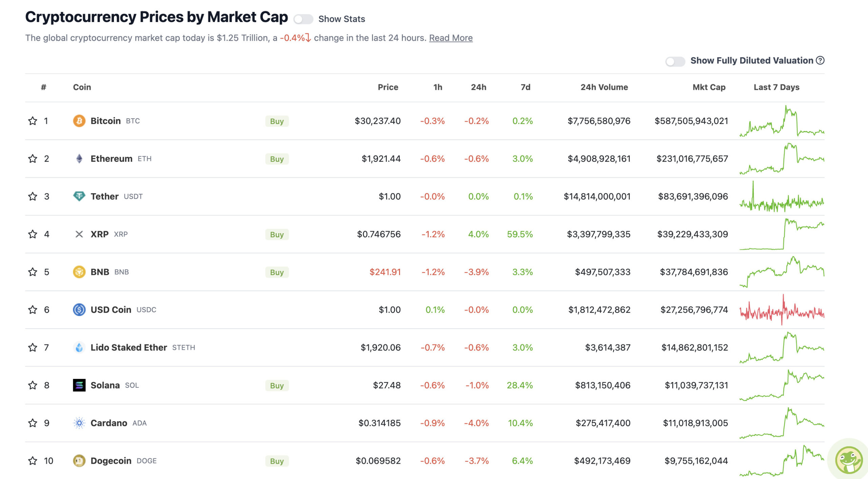868x479 pixels.
Task: Toggle the Show Stats switch
Action: pyautogui.click(x=303, y=19)
